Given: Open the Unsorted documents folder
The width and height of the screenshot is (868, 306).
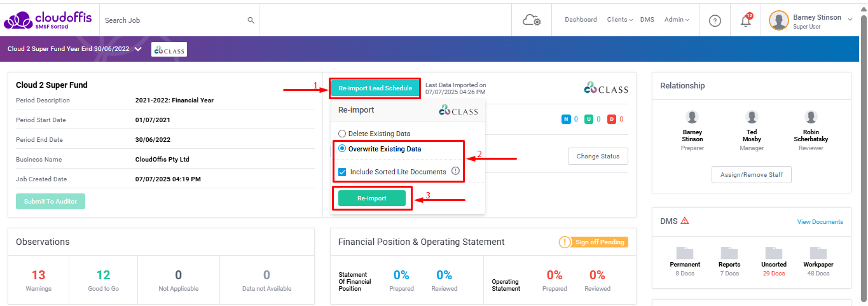Looking at the screenshot, I should pyautogui.click(x=774, y=253).
